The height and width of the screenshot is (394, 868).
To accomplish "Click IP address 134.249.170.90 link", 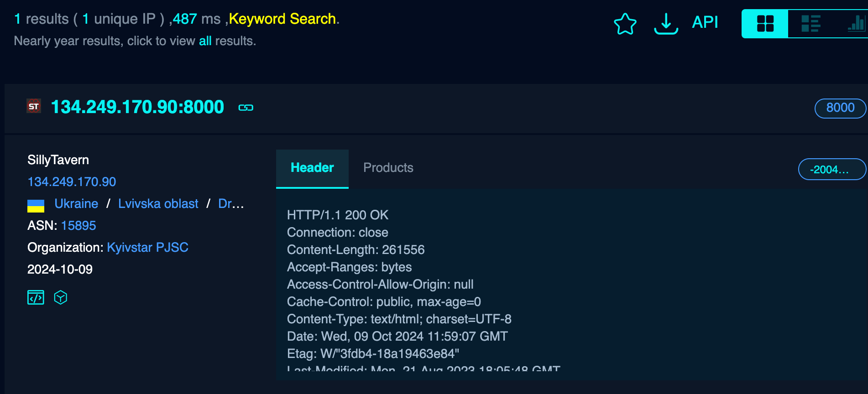I will (72, 182).
